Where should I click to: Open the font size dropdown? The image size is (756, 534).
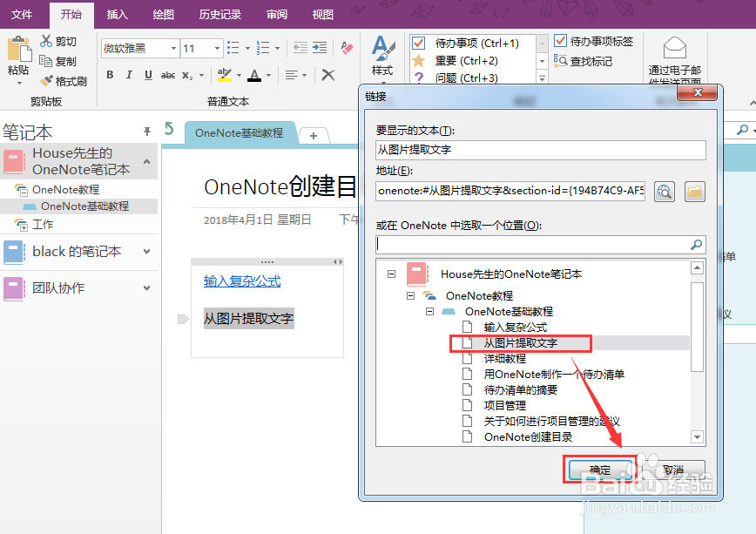tap(217, 48)
